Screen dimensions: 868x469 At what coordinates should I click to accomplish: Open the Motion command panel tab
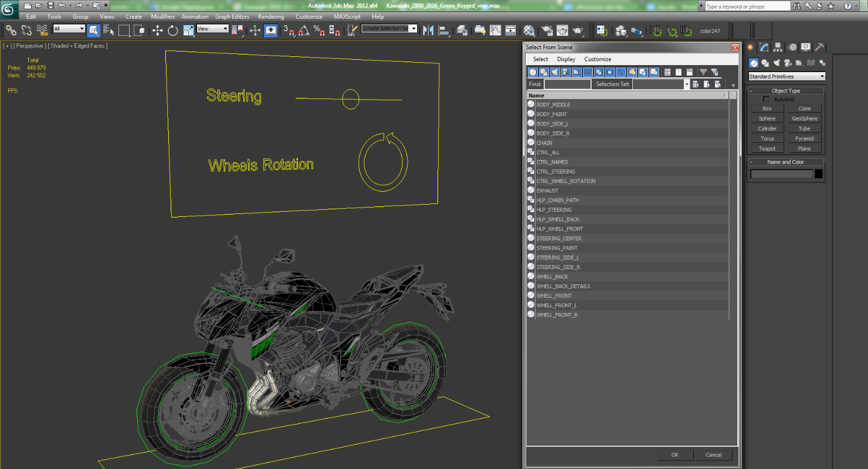[792, 47]
